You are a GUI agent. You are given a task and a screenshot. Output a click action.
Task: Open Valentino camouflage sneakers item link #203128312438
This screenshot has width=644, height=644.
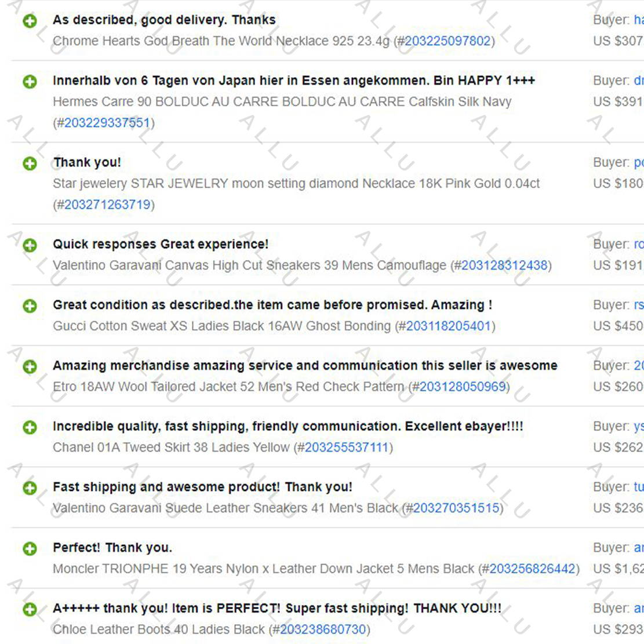504,265
